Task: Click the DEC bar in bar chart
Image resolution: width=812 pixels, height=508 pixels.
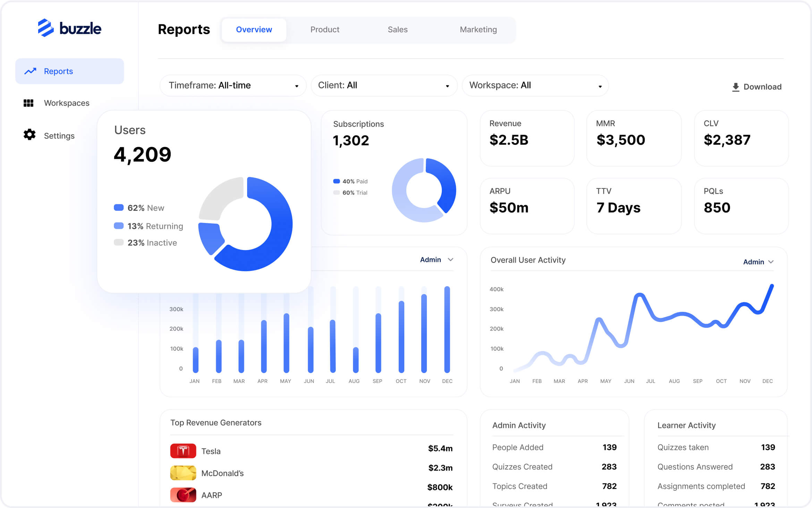Action: (447, 329)
